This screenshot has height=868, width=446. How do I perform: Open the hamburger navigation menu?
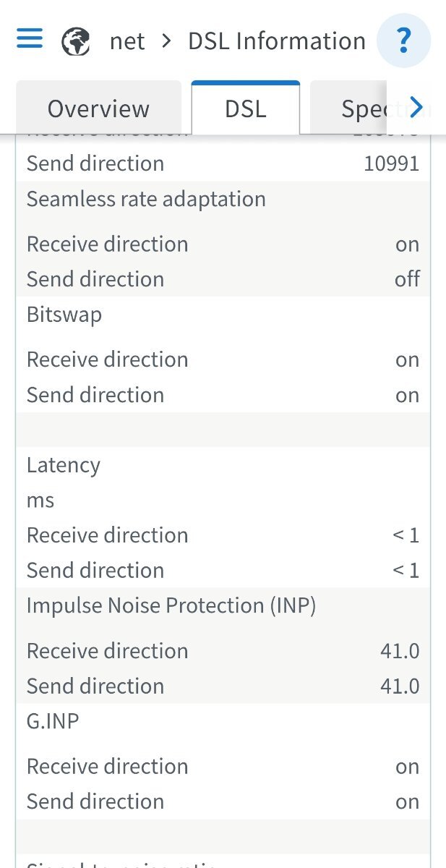(30, 39)
